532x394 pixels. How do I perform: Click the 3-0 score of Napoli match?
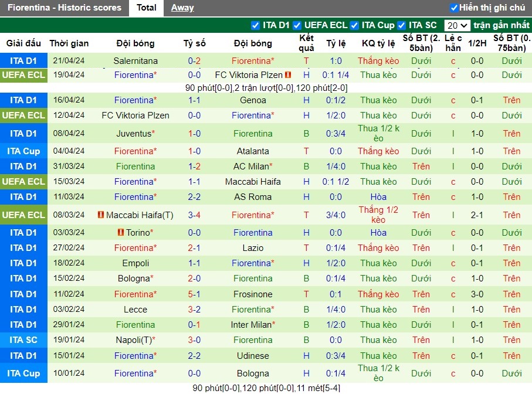tap(194, 339)
